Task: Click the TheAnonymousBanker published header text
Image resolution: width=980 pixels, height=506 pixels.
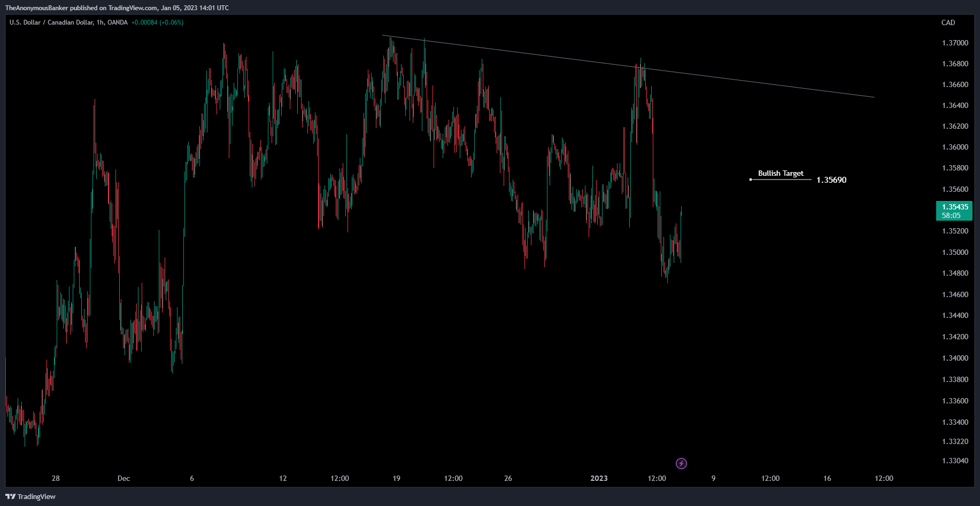Action: click(x=117, y=8)
